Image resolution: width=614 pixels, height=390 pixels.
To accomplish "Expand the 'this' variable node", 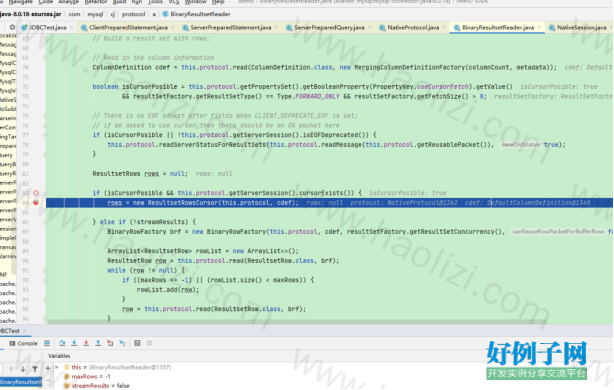I will 57,367.
